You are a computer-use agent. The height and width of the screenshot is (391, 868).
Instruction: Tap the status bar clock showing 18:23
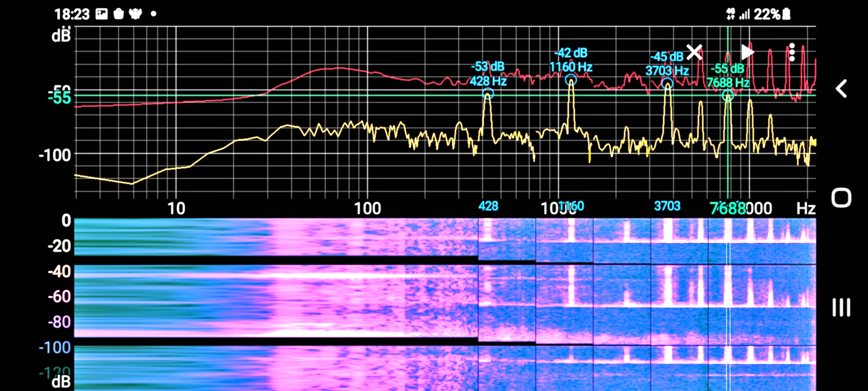coord(72,14)
